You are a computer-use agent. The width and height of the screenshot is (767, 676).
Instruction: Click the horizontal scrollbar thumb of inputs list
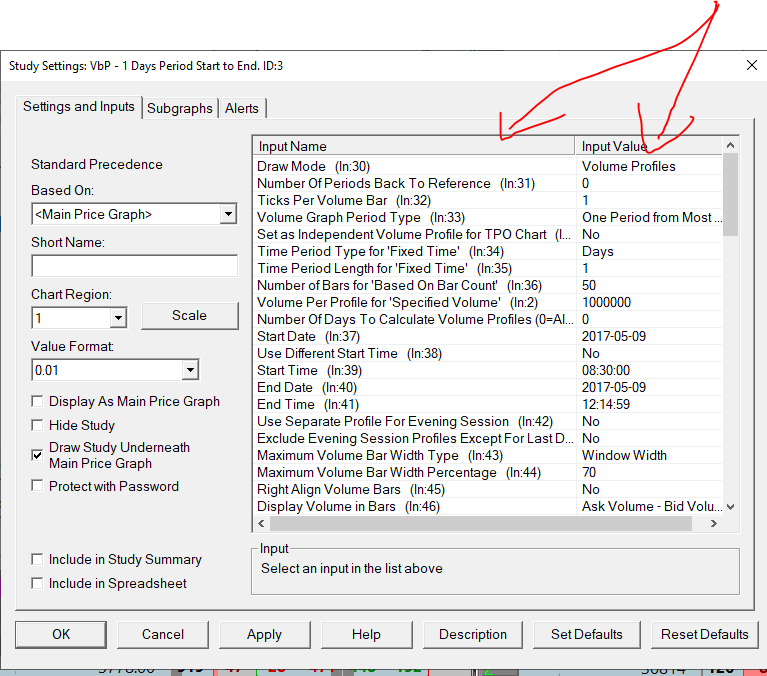(x=481, y=523)
